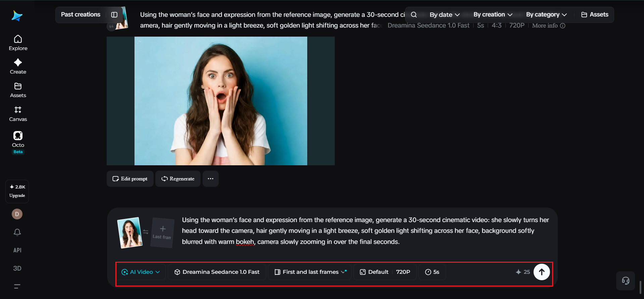Image resolution: width=644 pixels, height=299 pixels.
Task: Open the First and last frames dropdown
Action: (310, 272)
